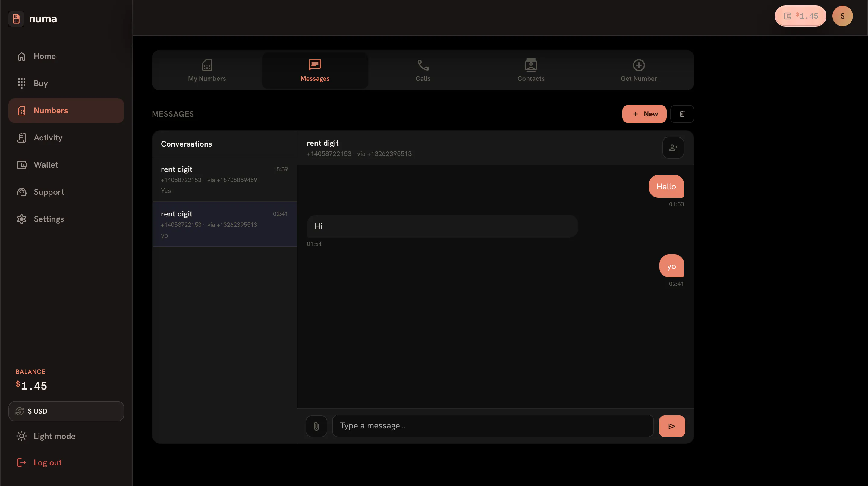Screen dimensions: 868x486
Task: Click the chat header number +14058722153
Action: click(329, 154)
